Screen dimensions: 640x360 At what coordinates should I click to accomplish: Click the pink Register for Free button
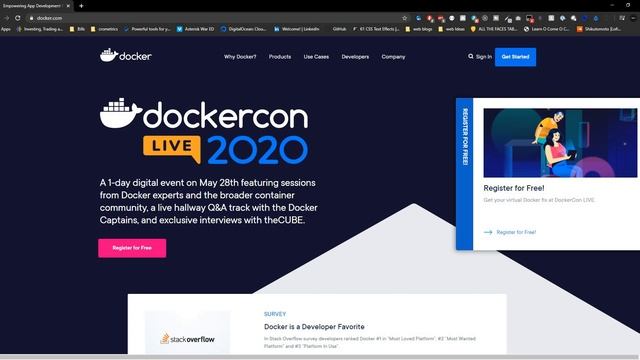tap(132, 248)
